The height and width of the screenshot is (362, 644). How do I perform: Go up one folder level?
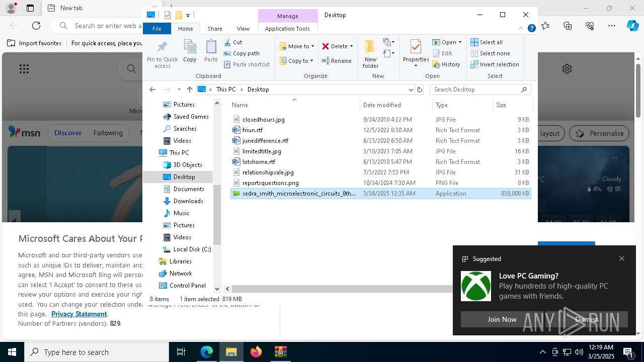(189, 89)
